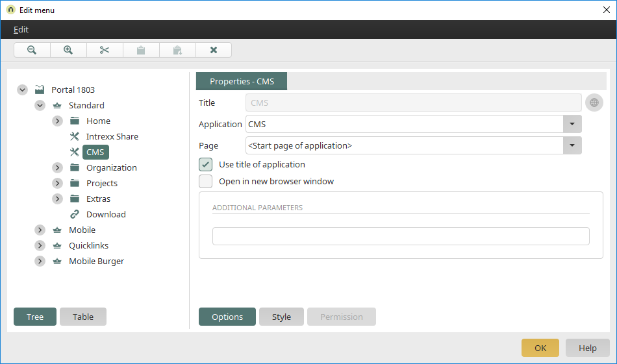
Task: Uncheck Use title of application
Action: 205,164
